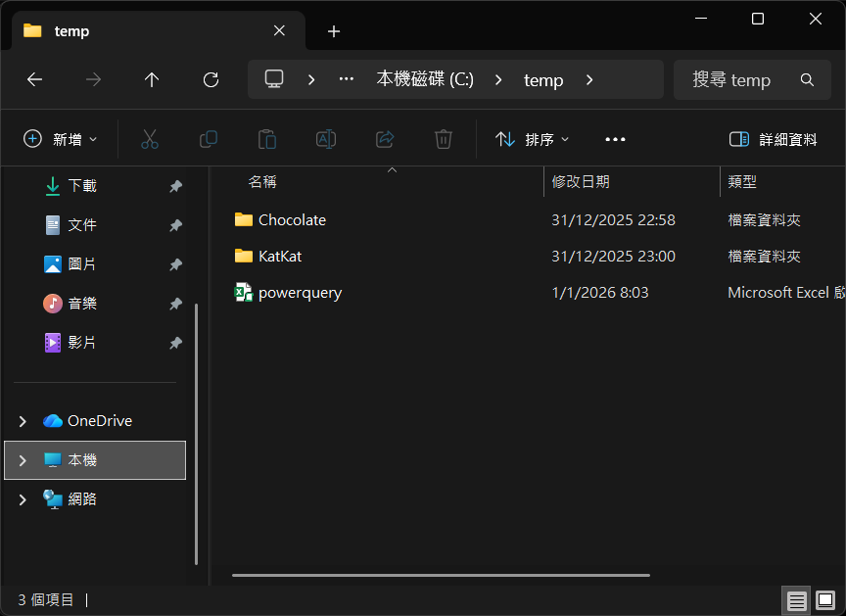Click the 搜尋 temp search box

point(744,80)
